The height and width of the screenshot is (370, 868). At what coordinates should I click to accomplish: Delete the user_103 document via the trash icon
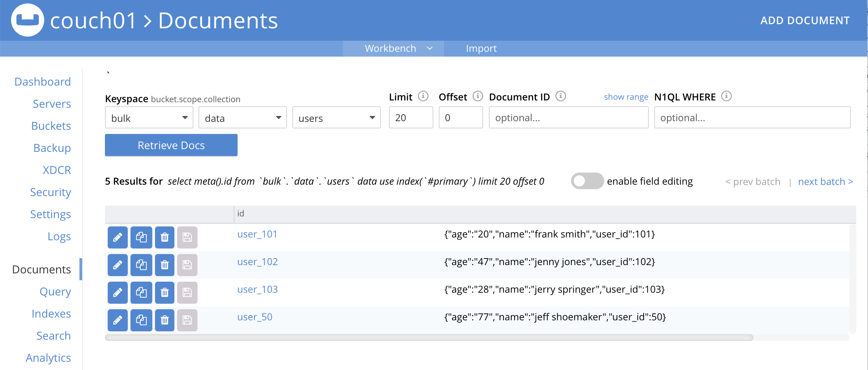(x=165, y=292)
